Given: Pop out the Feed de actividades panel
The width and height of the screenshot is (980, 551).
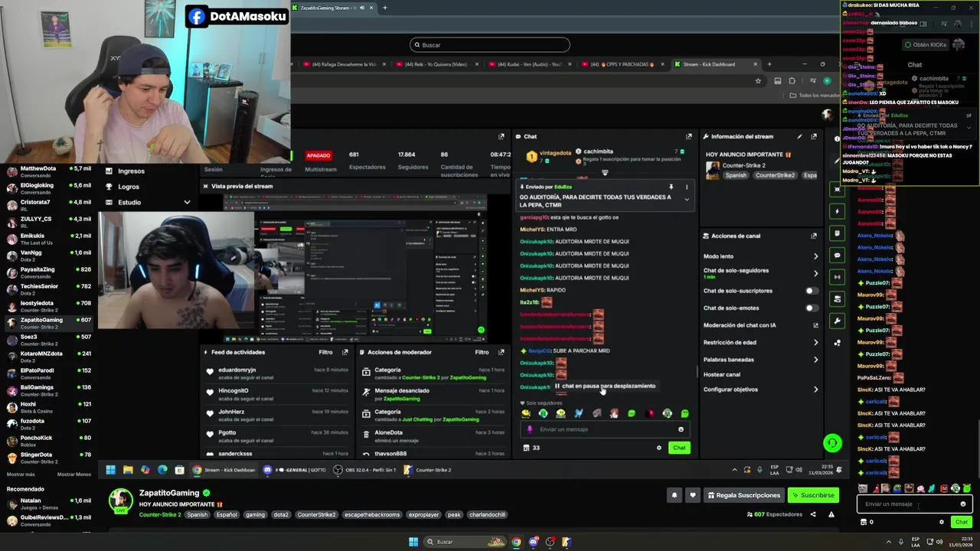Looking at the screenshot, I should point(345,352).
